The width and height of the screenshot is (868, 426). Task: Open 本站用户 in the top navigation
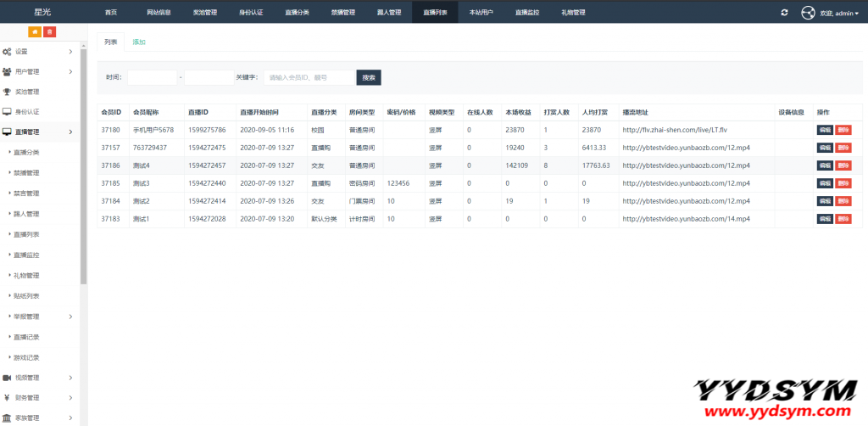pyautogui.click(x=481, y=13)
